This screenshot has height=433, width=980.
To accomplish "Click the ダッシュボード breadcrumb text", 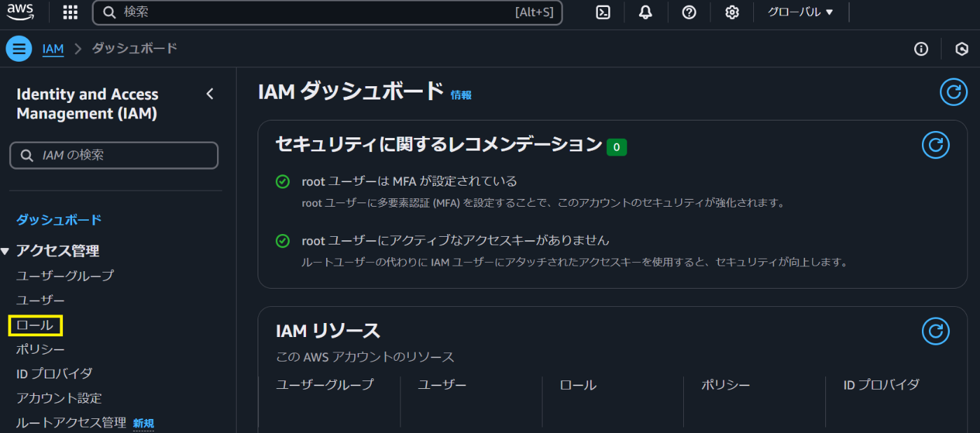I will tap(134, 48).
